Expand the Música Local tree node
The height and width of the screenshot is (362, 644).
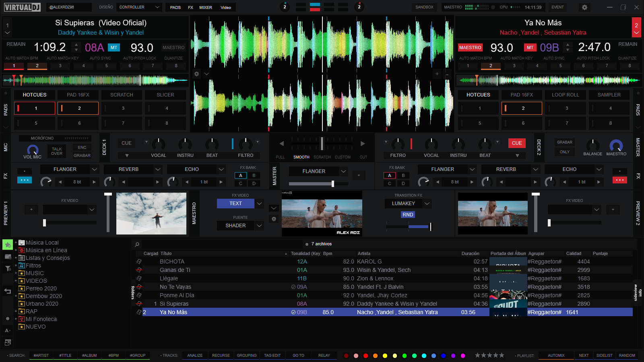pyautogui.click(x=16, y=243)
